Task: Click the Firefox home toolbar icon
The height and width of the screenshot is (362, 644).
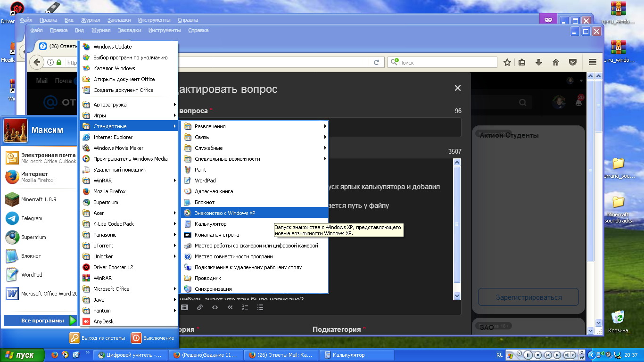Action: tap(556, 62)
